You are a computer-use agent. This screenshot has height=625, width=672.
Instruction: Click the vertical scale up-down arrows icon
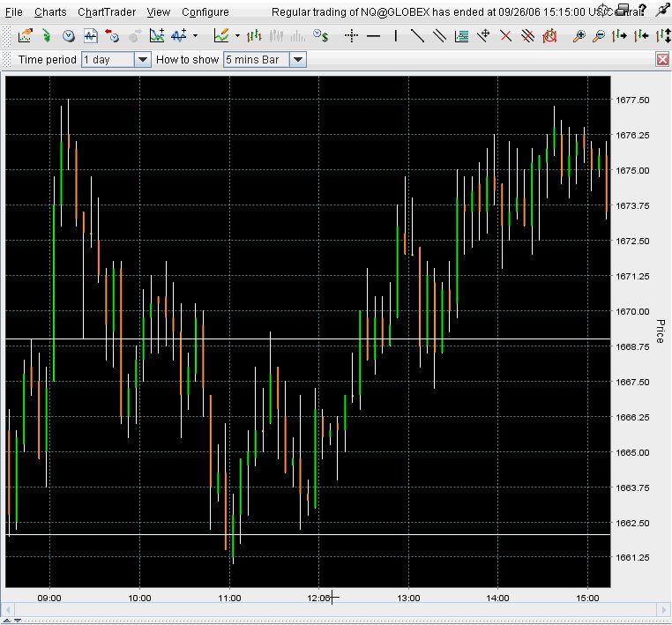click(x=663, y=35)
